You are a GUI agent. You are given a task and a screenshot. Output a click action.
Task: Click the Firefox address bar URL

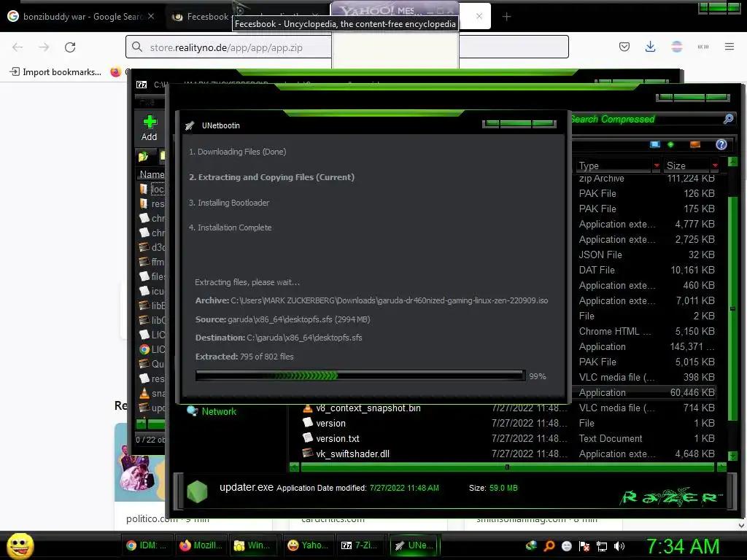[226, 47]
